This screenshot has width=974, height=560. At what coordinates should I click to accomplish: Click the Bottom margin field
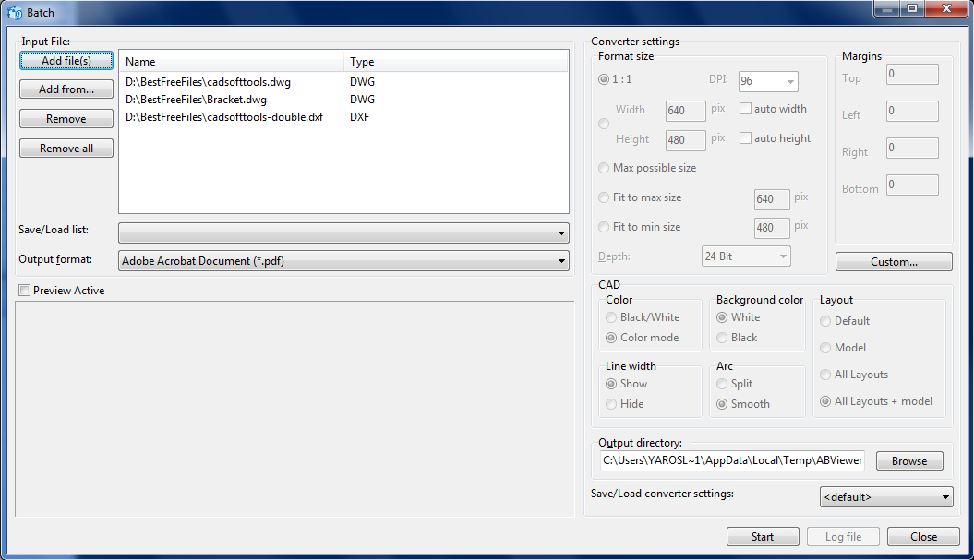tap(912, 185)
